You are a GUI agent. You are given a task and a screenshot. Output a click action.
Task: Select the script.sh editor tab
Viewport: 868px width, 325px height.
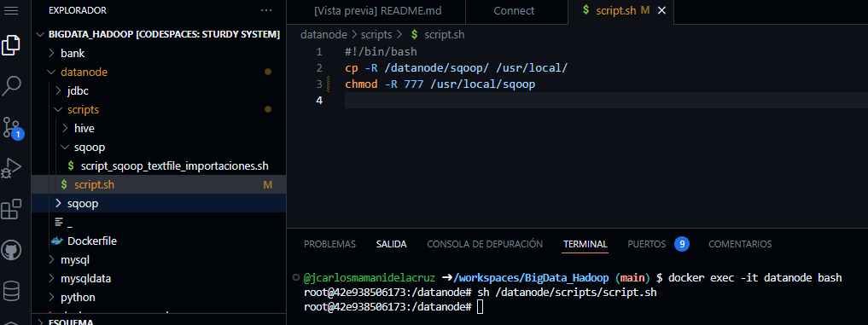(615, 11)
